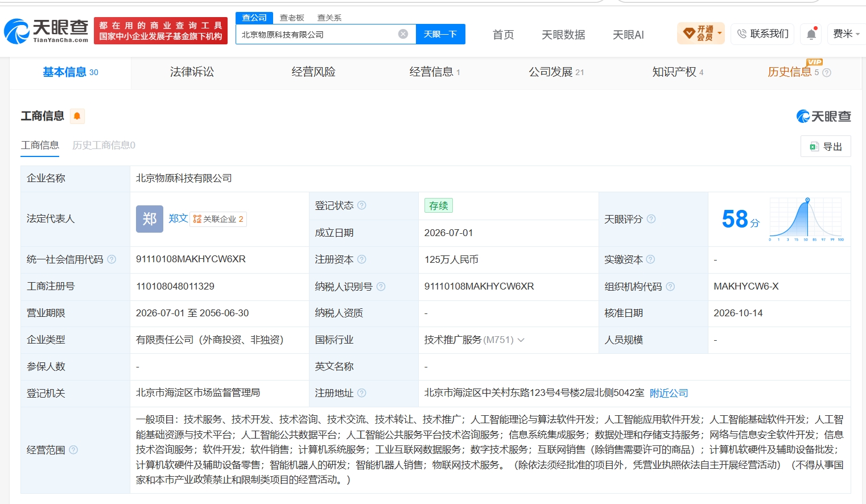This screenshot has height=504, width=866.
Task: Click the help icon next to 注册地址
Action: tap(362, 393)
